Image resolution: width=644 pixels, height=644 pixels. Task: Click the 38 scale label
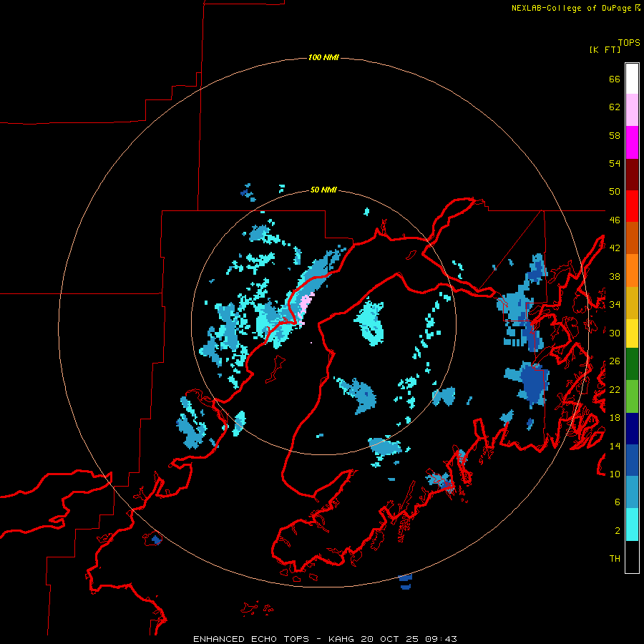tap(615, 277)
